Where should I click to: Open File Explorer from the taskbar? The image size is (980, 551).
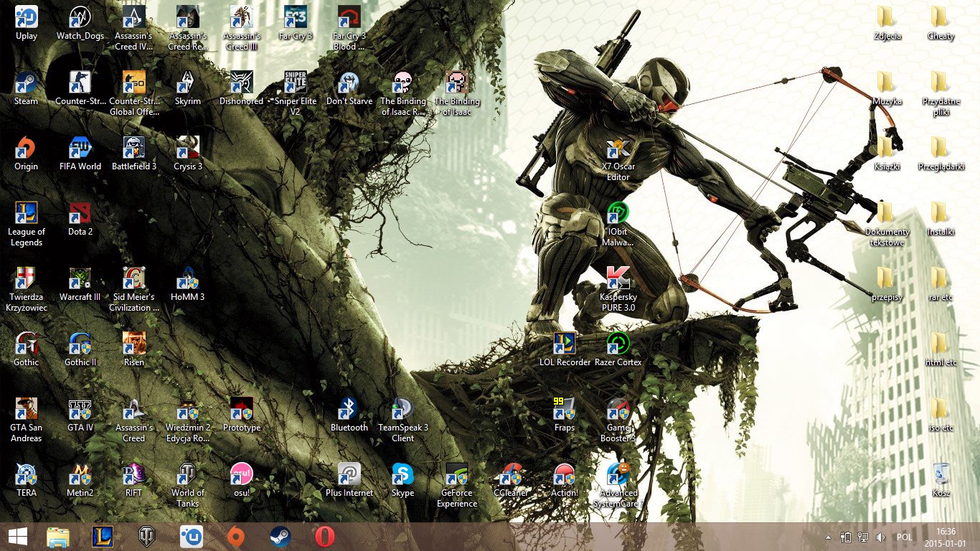pyautogui.click(x=58, y=537)
